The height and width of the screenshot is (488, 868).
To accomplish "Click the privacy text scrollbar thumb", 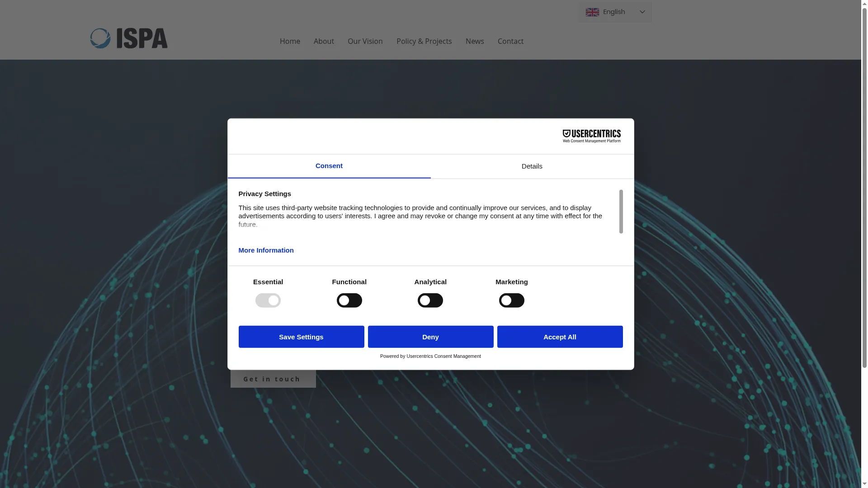I will (621, 211).
